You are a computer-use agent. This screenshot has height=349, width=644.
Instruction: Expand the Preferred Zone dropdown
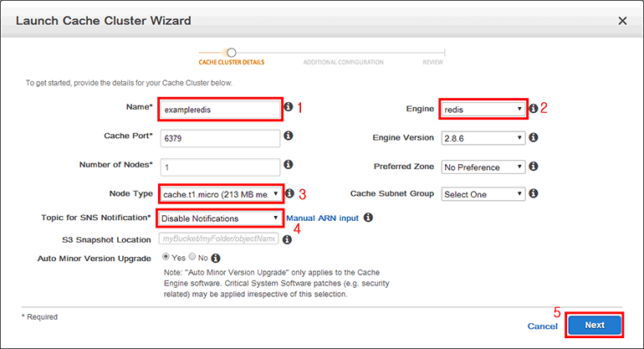(x=483, y=167)
